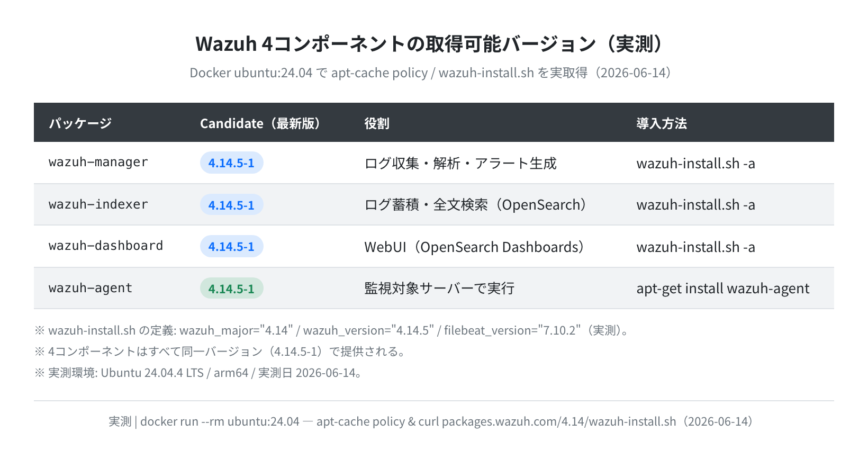Click the wazuh-agent package name

[x=91, y=288]
